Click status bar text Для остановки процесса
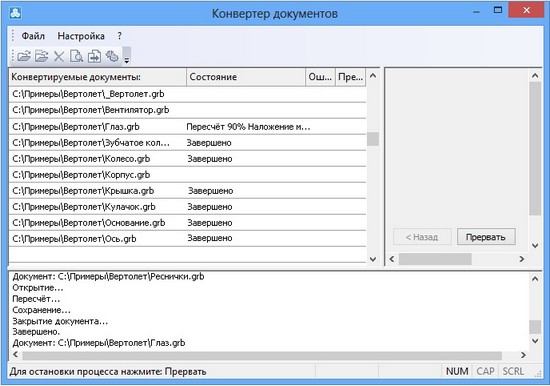The height and width of the screenshot is (386, 550). click(x=108, y=371)
